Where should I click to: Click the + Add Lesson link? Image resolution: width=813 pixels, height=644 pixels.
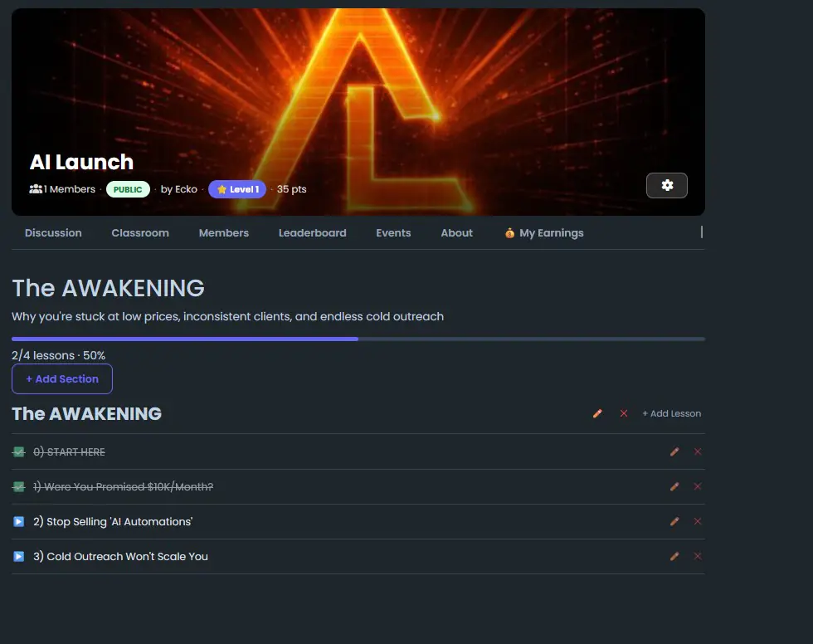coord(671,413)
